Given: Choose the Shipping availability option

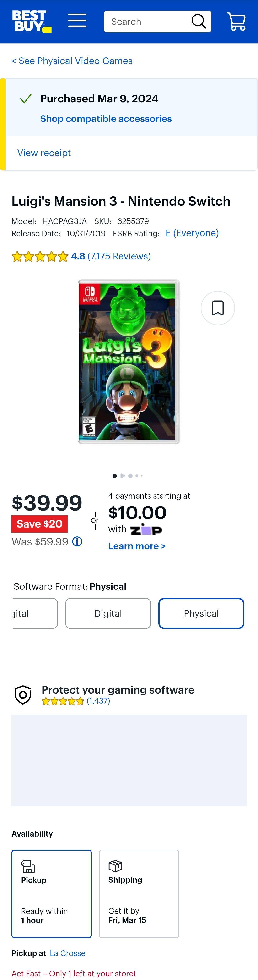Looking at the screenshot, I should [x=139, y=894].
